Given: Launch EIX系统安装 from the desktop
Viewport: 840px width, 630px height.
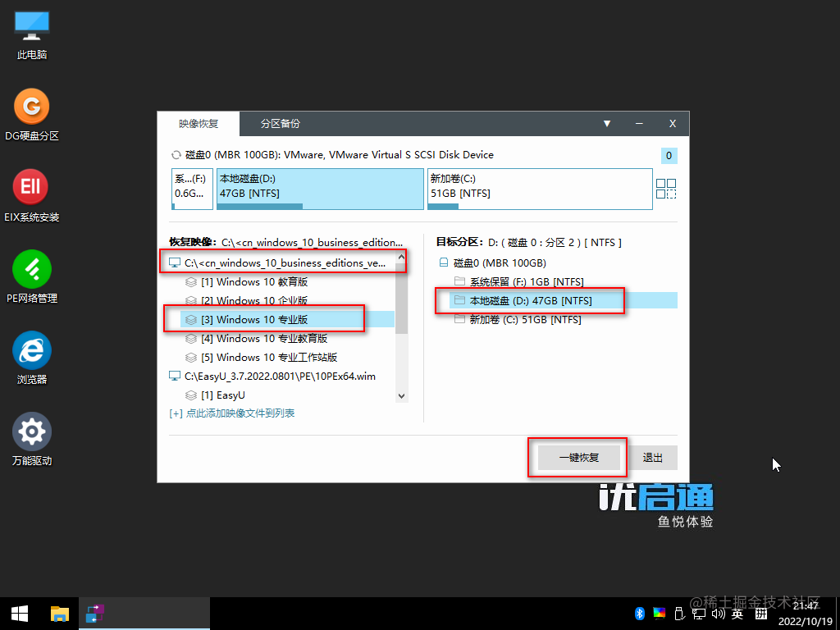Looking at the screenshot, I should (x=30, y=187).
